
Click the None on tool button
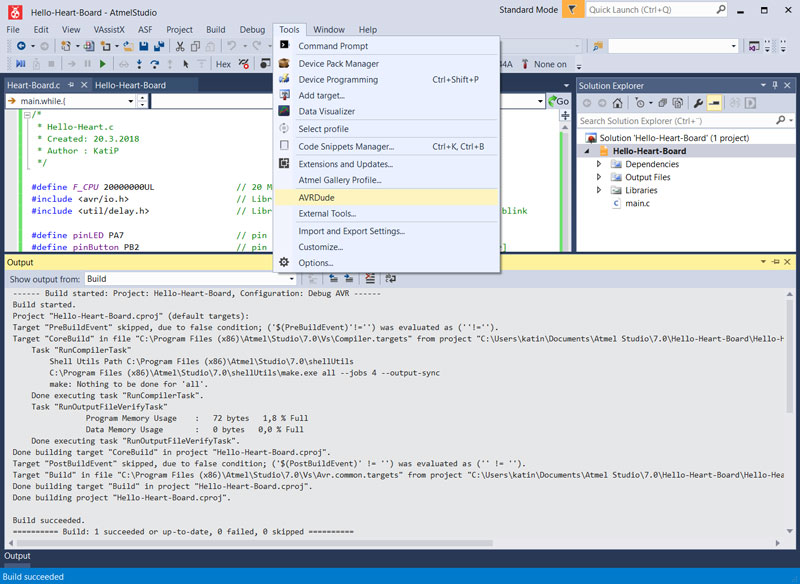point(550,64)
